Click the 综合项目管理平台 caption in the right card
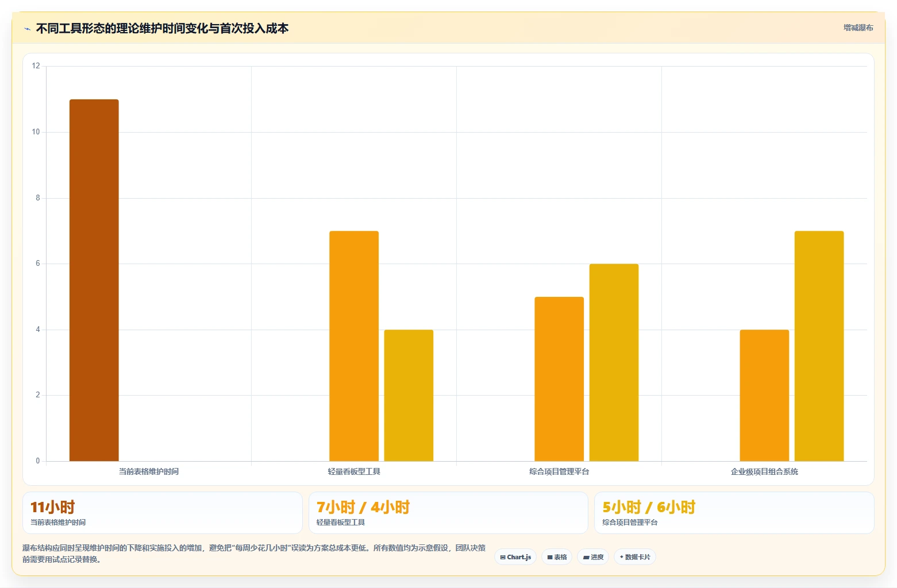Viewport: 897px width, 588px height. pos(630,523)
